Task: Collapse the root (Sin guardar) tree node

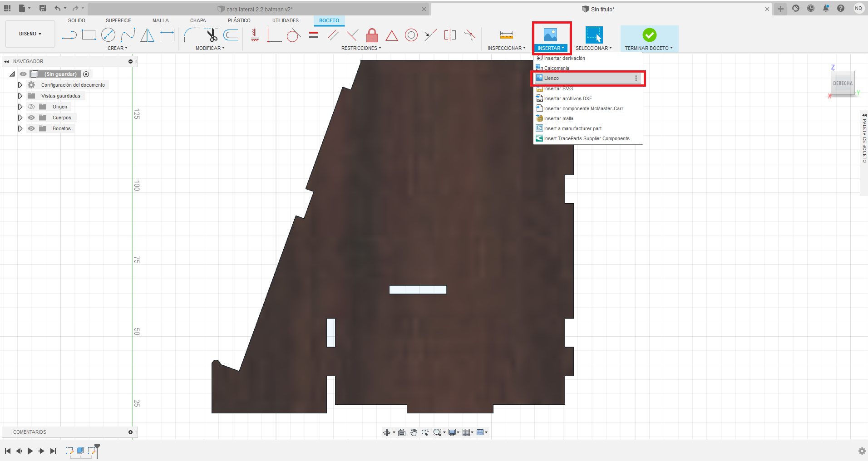Action: [12, 74]
